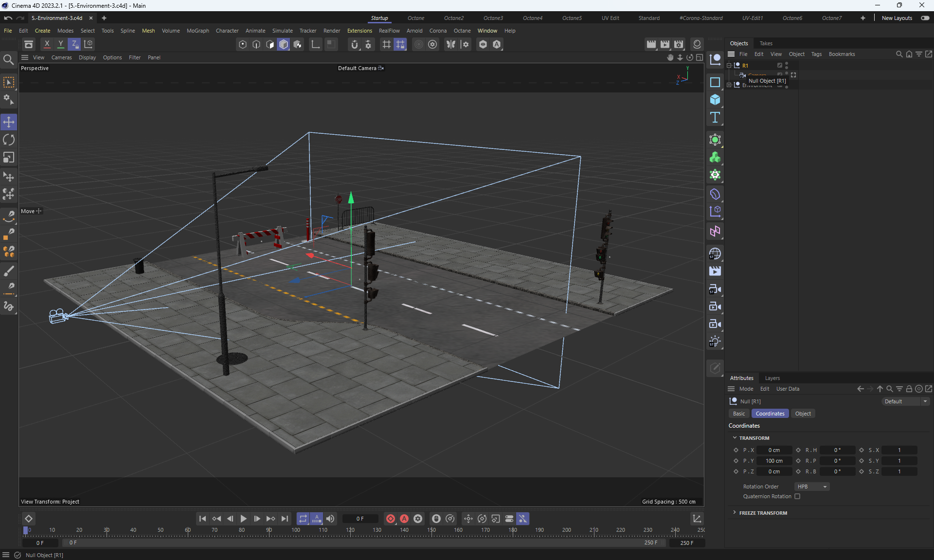Open the Object tab in Attributes
This screenshot has width=934, height=560.
pos(803,414)
